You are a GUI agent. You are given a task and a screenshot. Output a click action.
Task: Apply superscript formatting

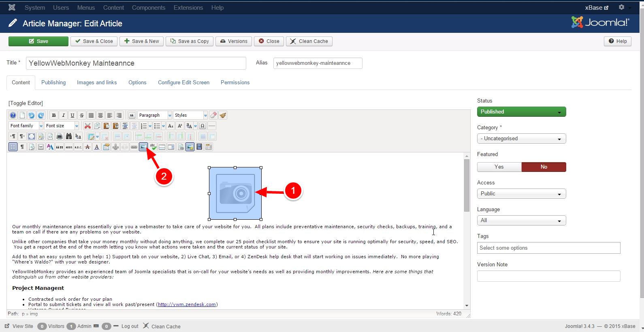pyautogui.click(x=180, y=126)
